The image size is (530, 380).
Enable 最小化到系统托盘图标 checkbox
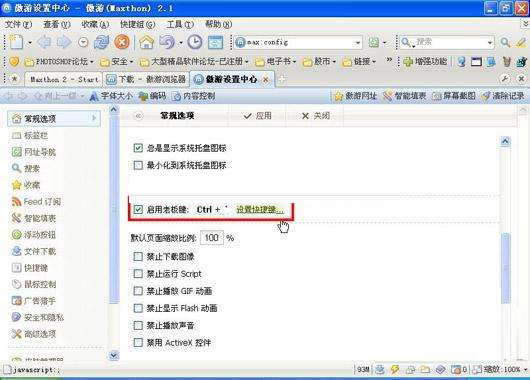[x=138, y=165]
